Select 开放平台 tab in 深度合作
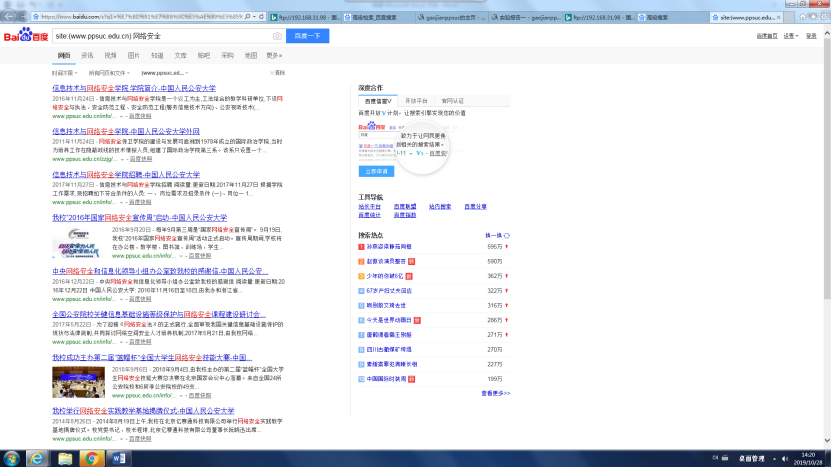This screenshot has width=831, height=468. point(416,101)
